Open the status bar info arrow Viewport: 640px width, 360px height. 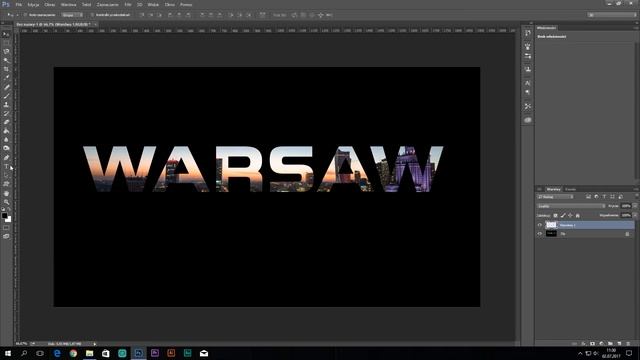pos(95,344)
